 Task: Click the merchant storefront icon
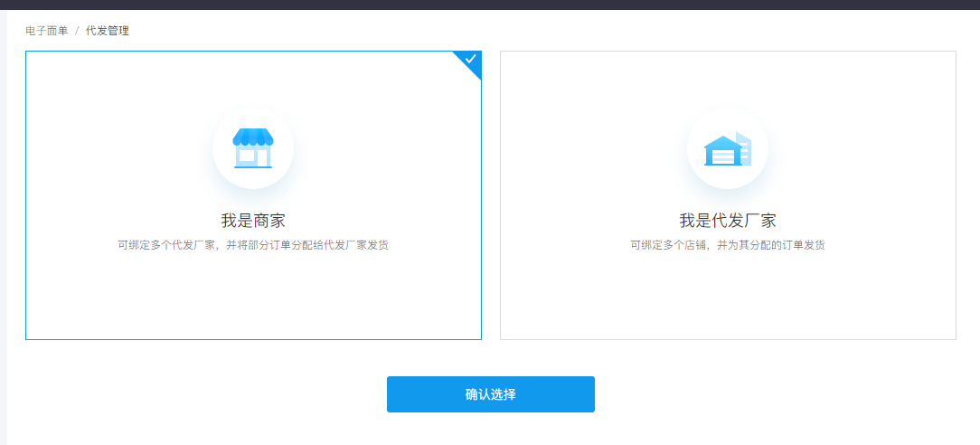(x=253, y=148)
